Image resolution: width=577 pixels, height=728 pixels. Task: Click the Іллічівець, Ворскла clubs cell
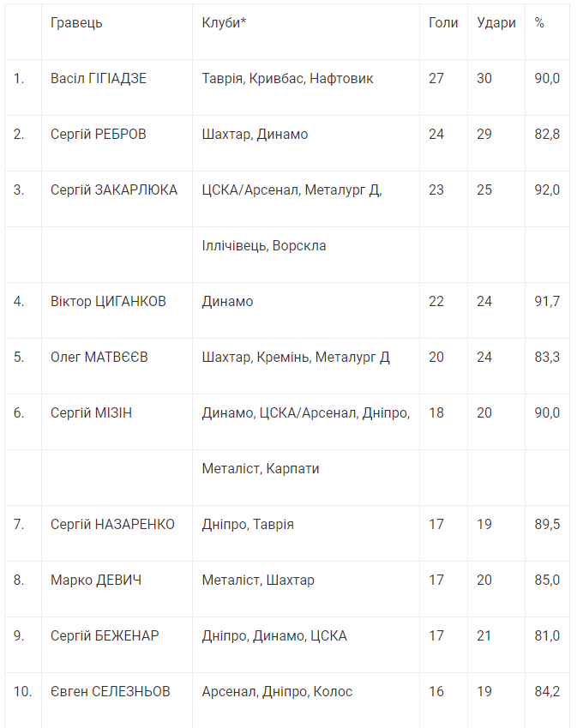coord(264,246)
